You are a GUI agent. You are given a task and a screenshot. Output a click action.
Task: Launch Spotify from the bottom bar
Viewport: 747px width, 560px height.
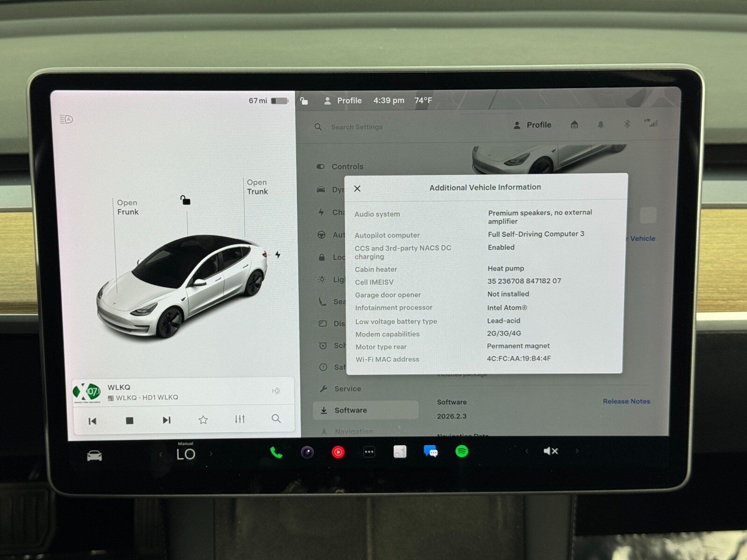(461, 451)
